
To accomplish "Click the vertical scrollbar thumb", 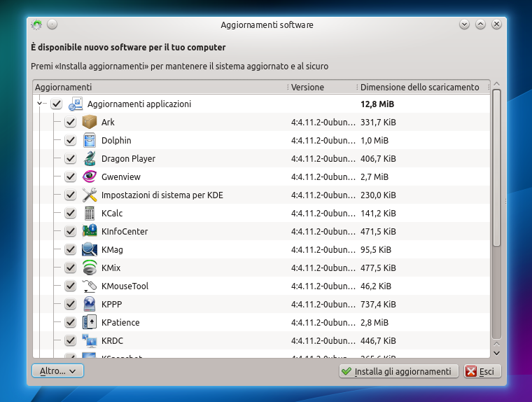I will coord(497,167).
